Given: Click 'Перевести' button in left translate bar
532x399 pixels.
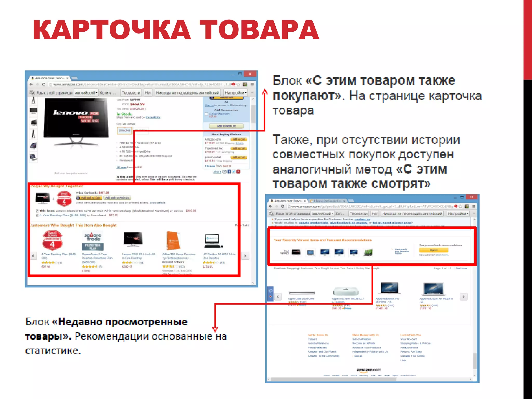Looking at the screenshot, I should (131, 92).
